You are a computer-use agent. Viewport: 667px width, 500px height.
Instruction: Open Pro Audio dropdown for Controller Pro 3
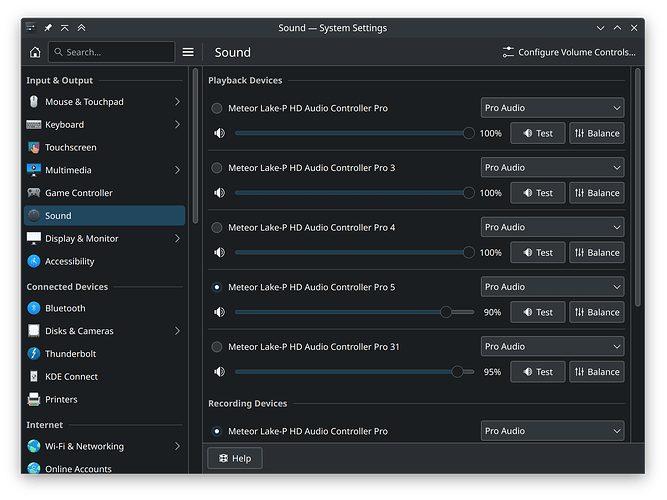tap(552, 168)
